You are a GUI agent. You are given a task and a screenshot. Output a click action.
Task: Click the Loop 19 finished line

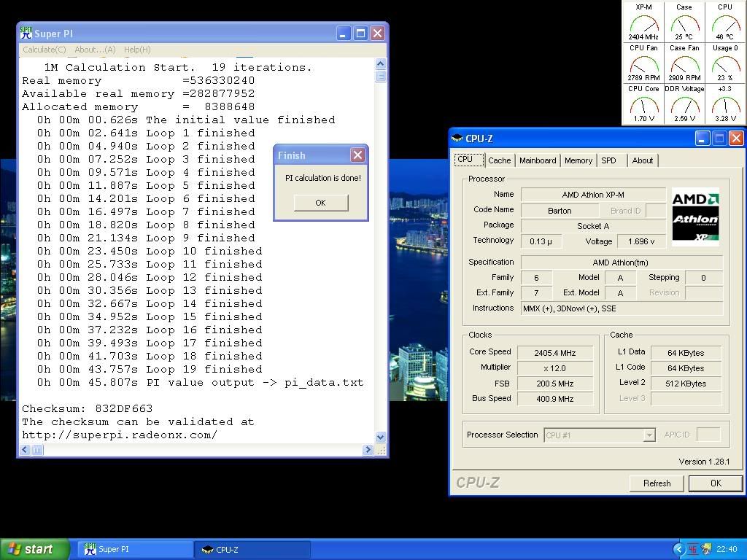tap(150, 369)
